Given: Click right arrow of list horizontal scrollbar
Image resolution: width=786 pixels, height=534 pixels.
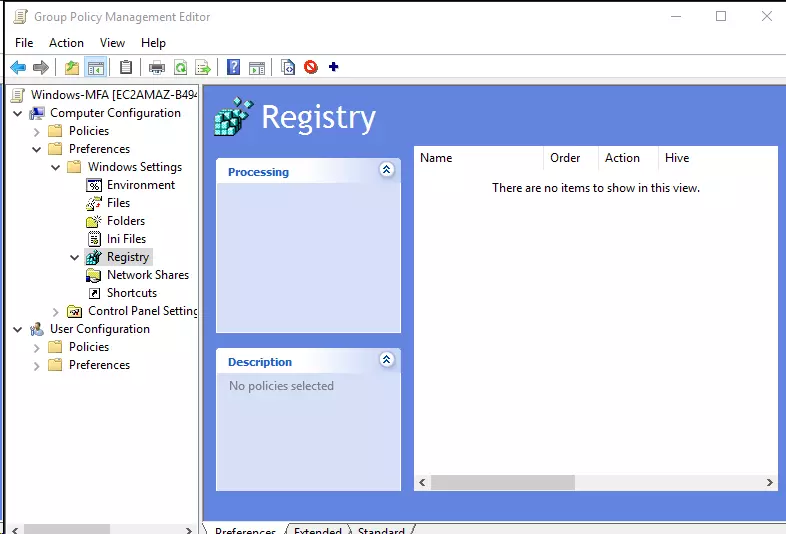Looking at the screenshot, I should coord(769,483).
